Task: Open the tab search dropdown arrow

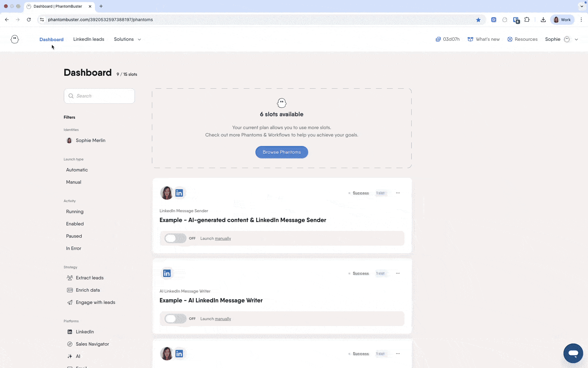Action: [582, 6]
